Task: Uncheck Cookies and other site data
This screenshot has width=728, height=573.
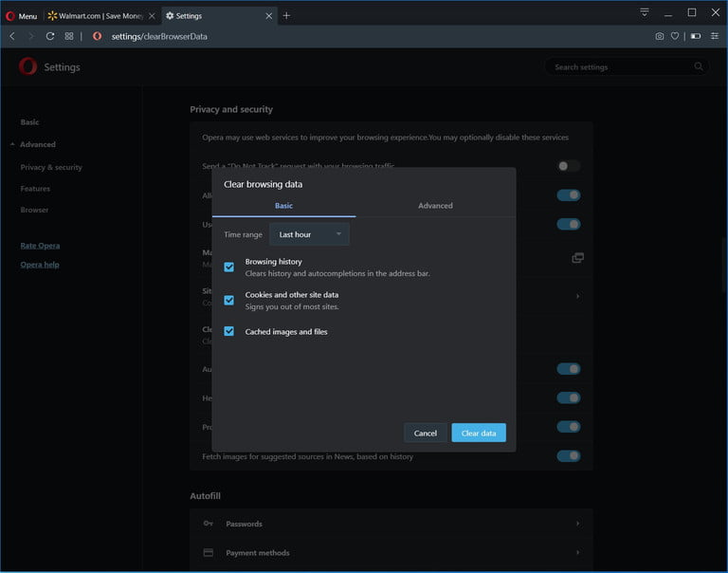Action: 228,300
